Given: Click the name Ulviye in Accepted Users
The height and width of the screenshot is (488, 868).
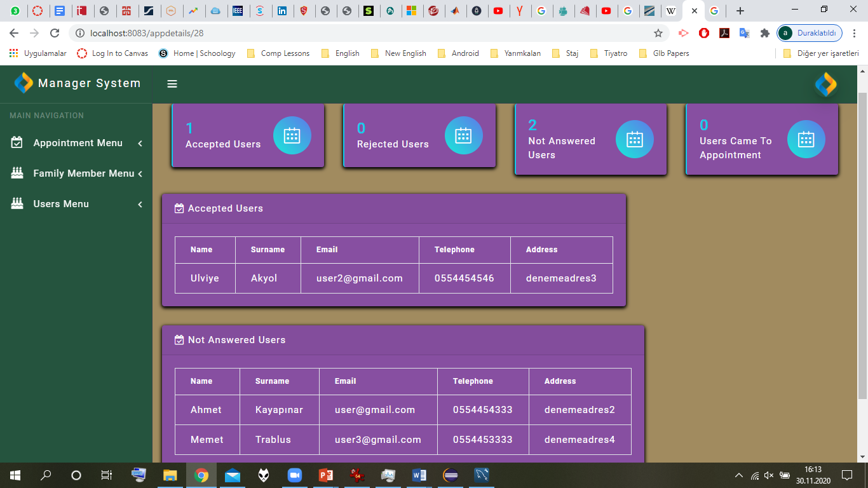Looking at the screenshot, I should 205,278.
